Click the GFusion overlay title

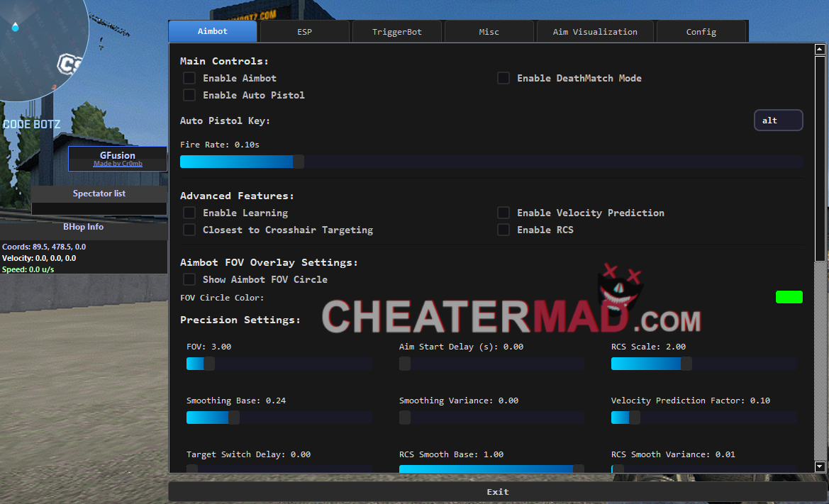tap(118, 155)
